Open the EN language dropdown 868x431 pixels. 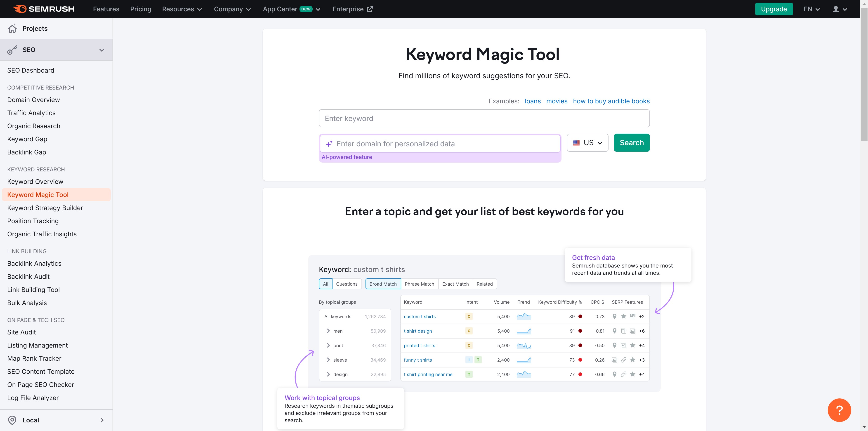(811, 9)
